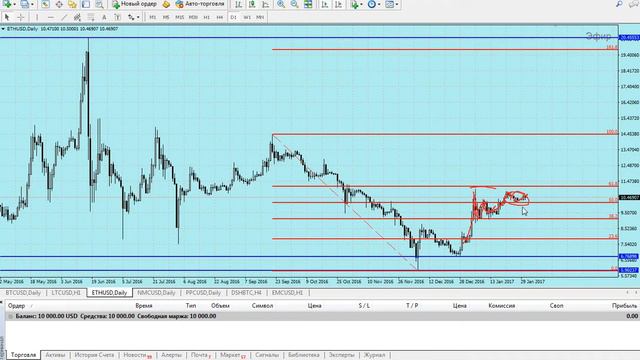Open the Navigator folder icon
Image resolution: width=640 pixels, height=360 pixels.
[x=72, y=4]
